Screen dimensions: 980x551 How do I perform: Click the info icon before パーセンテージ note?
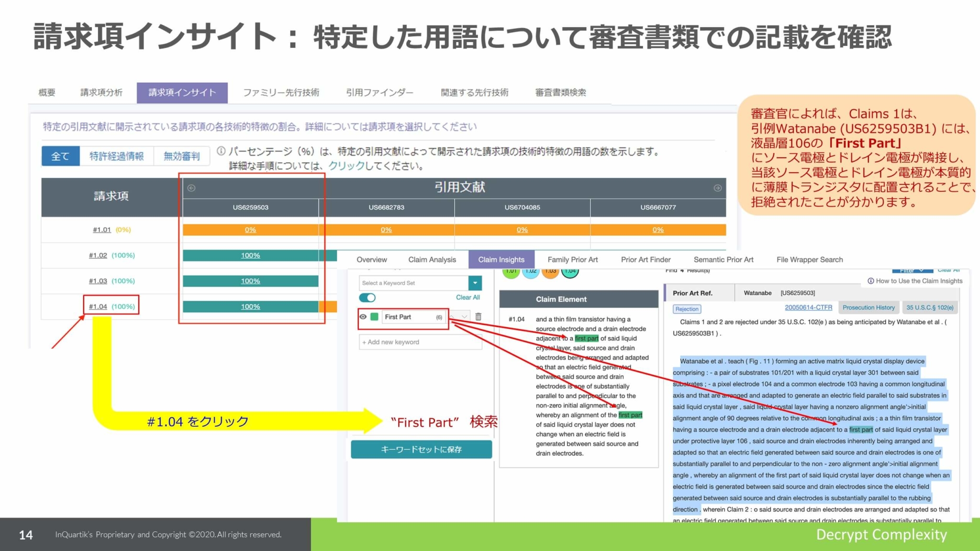[x=221, y=151]
